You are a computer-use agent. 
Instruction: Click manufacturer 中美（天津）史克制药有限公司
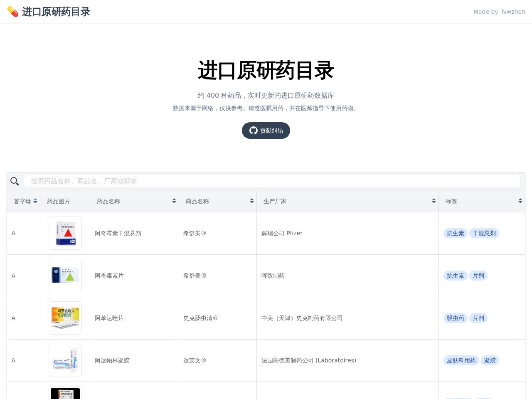click(x=302, y=318)
